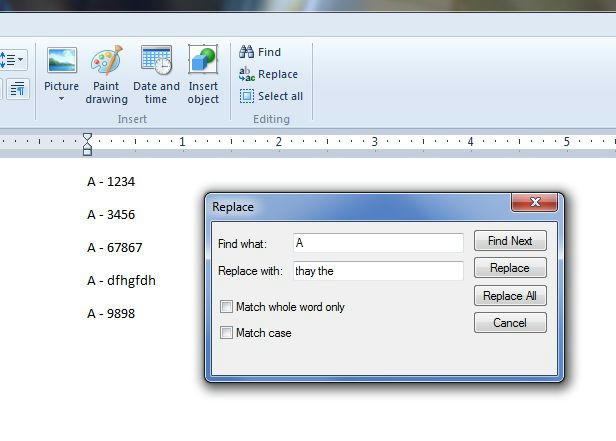Cancel the Replace dialog

pyautogui.click(x=510, y=323)
